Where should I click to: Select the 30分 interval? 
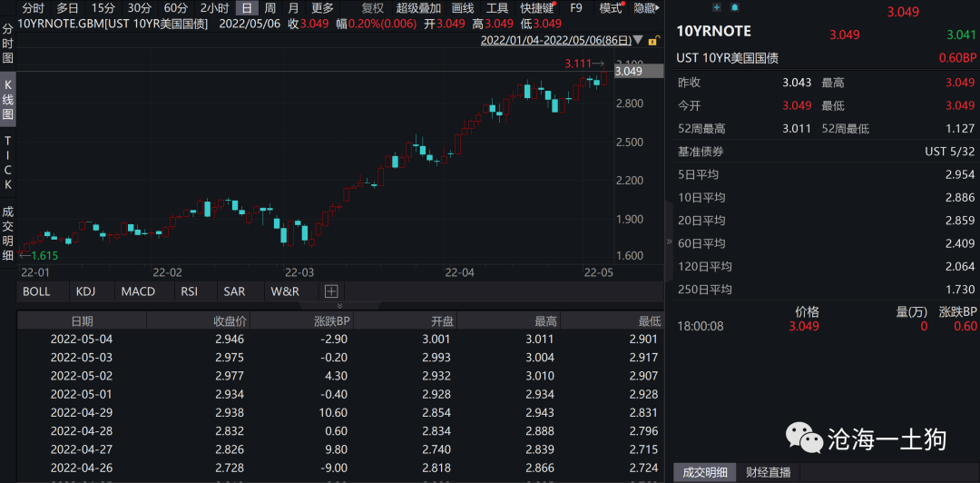pyautogui.click(x=140, y=9)
